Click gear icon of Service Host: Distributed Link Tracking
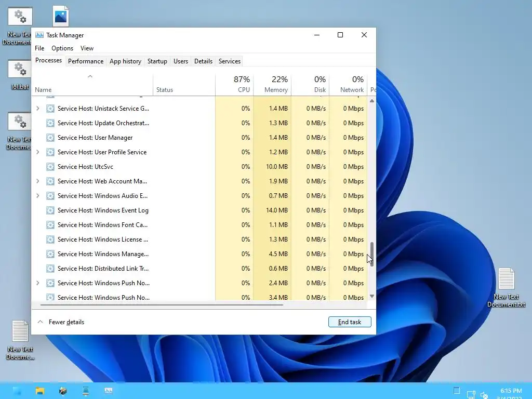The width and height of the screenshot is (532, 399). click(x=50, y=269)
